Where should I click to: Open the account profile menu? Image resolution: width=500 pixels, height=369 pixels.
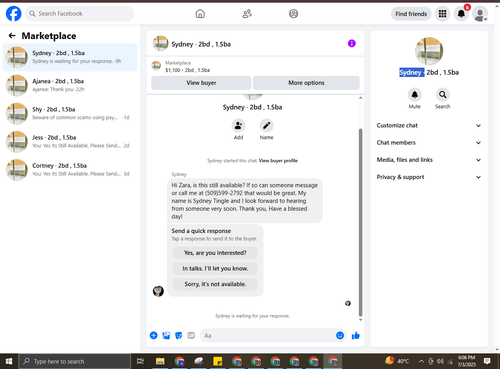click(480, 14)
